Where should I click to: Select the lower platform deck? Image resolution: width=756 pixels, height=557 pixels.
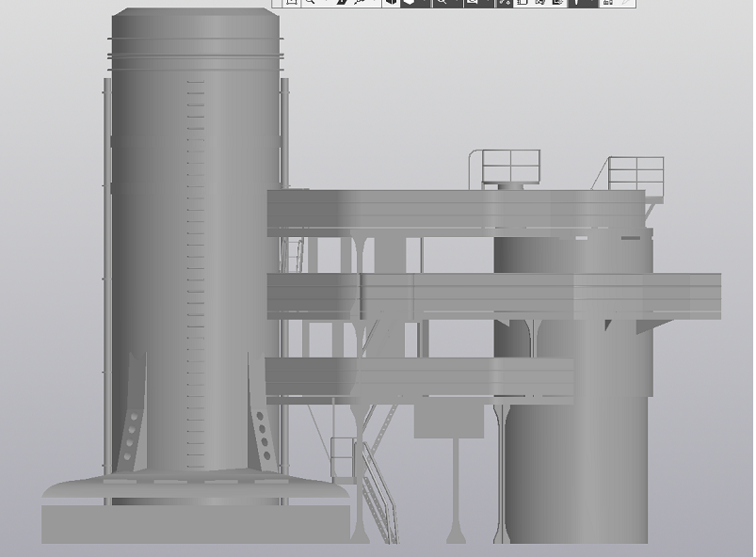(419, 378)
